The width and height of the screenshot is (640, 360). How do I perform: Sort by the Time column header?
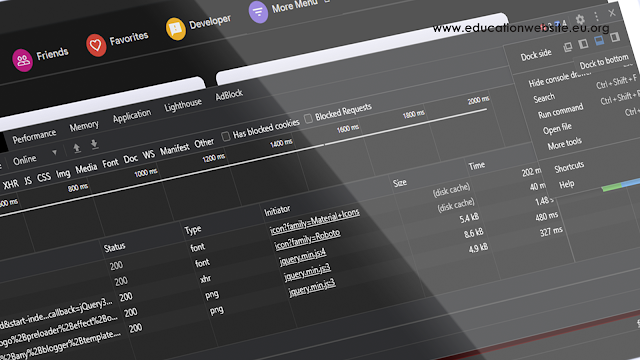click(477, 165)
